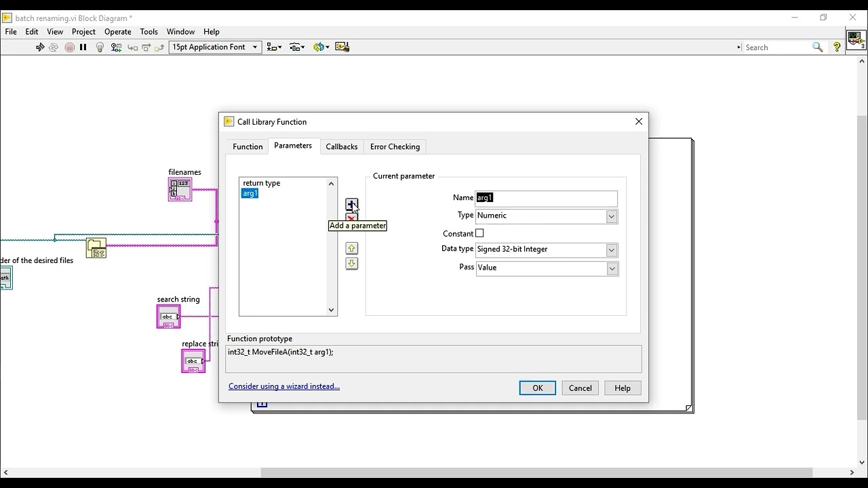Open the File menu
Viewport: 868px width, 488px height.
pos(11,32)
